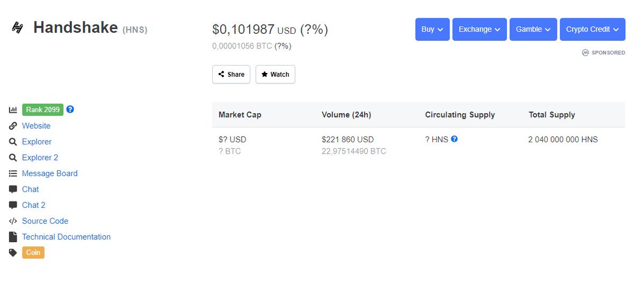644x284 pixels.
Task: Click the rank bar chart icon
Action: [x=13, y=110]
